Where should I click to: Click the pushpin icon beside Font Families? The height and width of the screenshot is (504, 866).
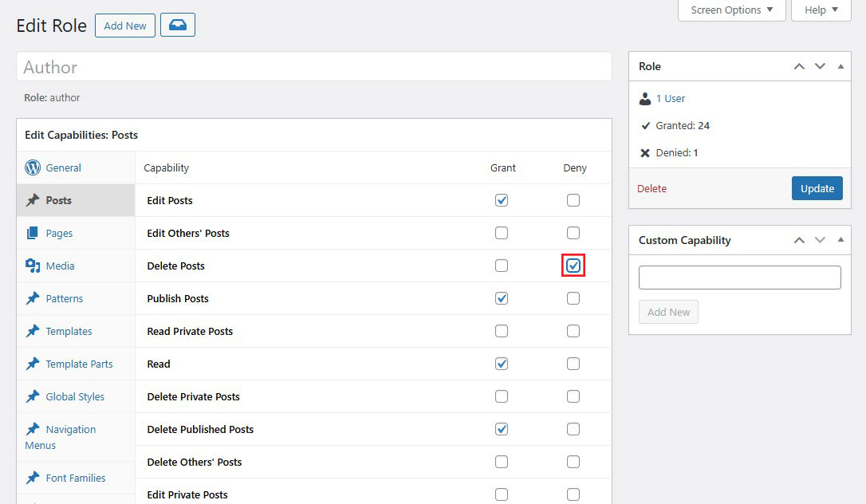pos(33,478)
